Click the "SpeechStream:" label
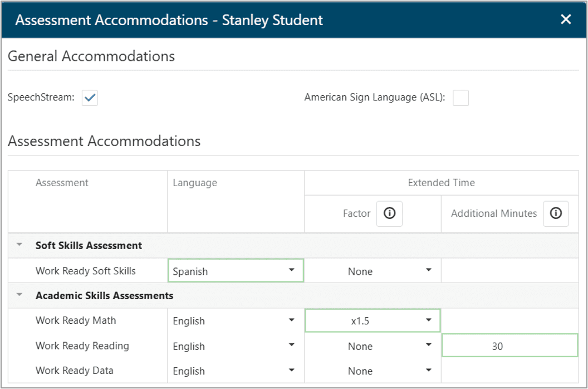The height and width of the screenshot is (389, 588). tap(41, 98)
